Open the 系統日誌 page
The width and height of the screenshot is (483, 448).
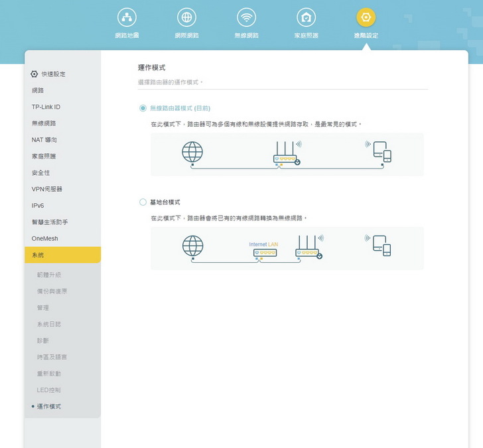(x=52, y=324)
